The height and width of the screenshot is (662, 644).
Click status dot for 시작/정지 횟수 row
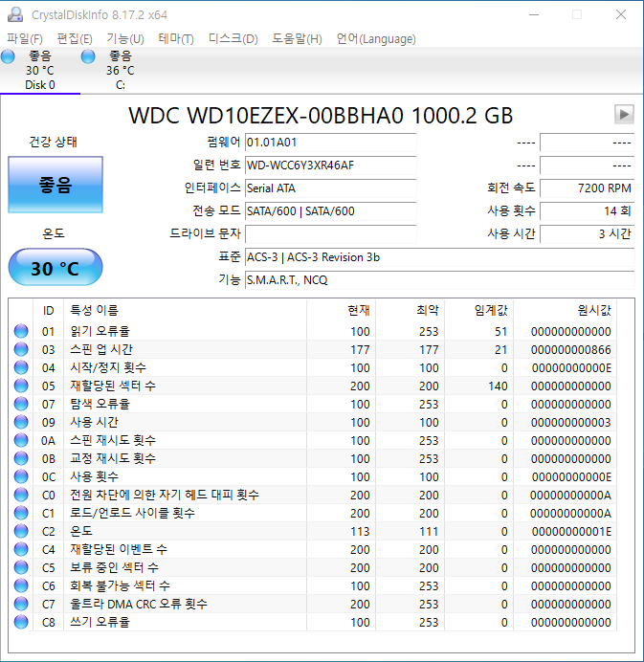click(21, 367)
